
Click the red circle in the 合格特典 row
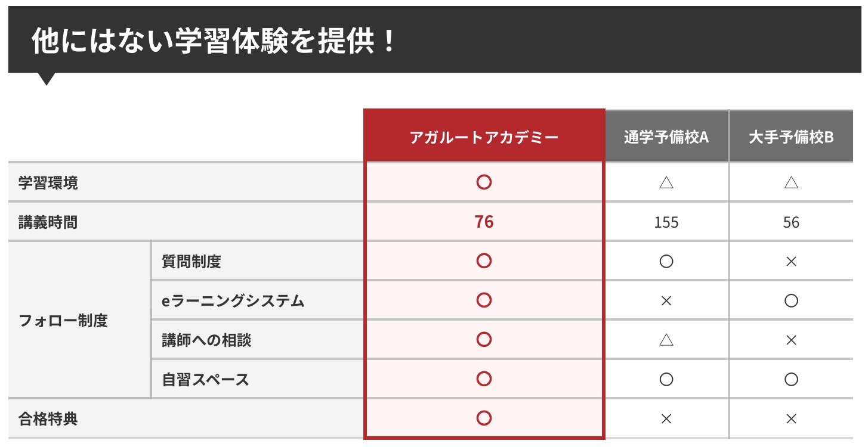[484, 418]
